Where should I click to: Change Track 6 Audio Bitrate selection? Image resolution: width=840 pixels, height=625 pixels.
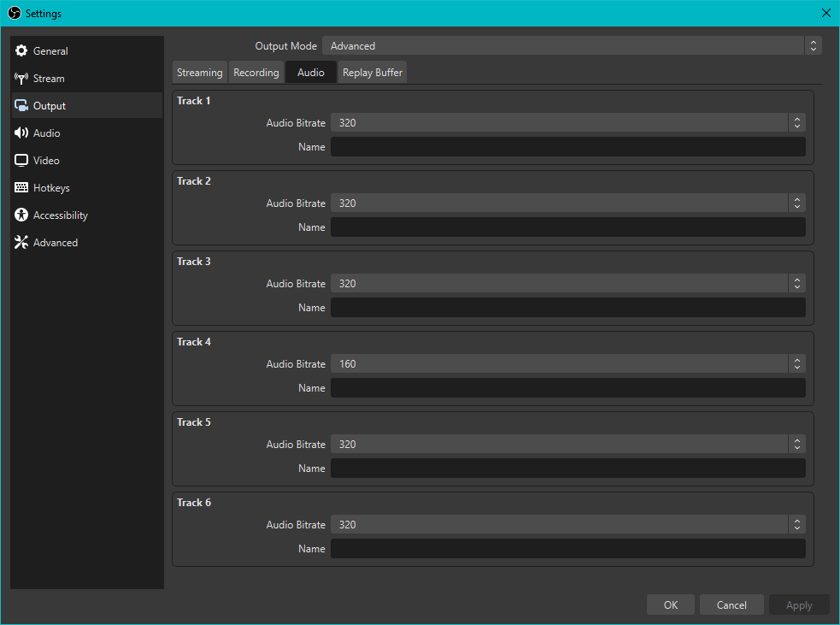coord(567,525)
